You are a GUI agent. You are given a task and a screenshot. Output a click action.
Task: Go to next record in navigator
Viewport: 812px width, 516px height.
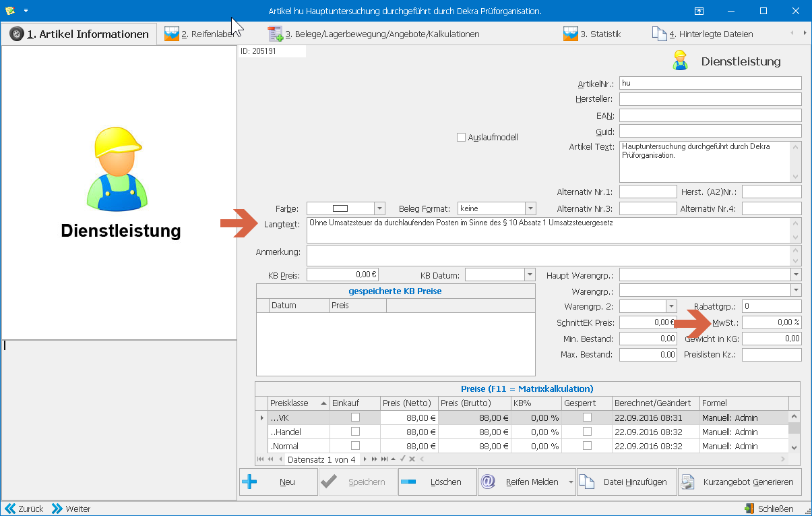click(x=365, y=459)
